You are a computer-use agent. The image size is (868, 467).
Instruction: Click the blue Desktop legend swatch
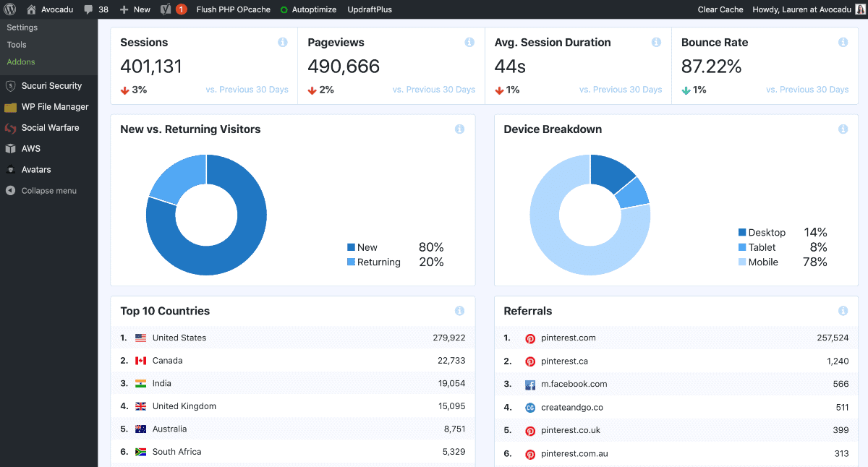click(742, 232)
